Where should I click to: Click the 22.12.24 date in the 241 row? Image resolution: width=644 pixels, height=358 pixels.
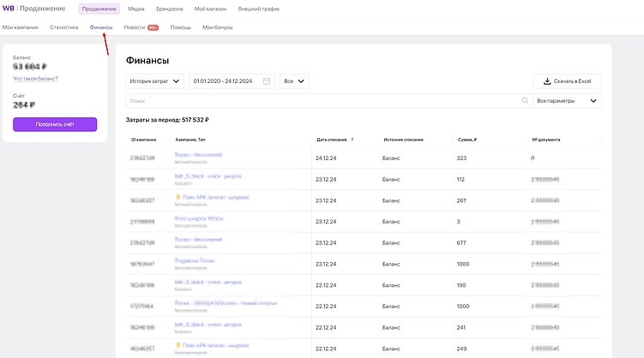(326, 328)
